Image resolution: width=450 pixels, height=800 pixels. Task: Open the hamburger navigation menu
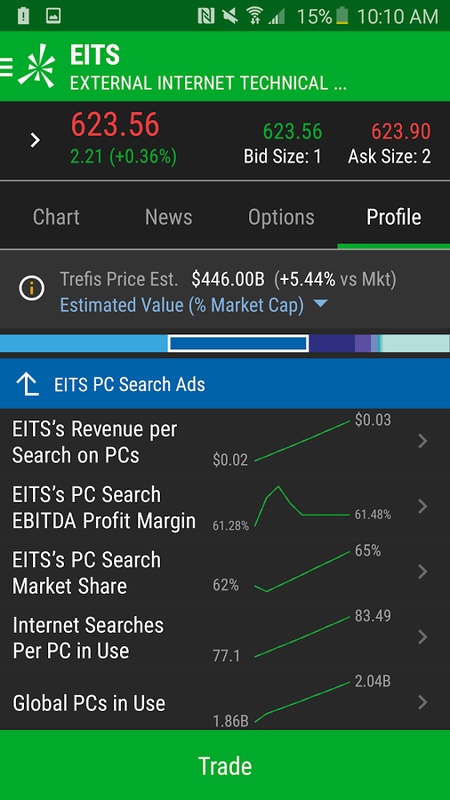tap(6, 67)
